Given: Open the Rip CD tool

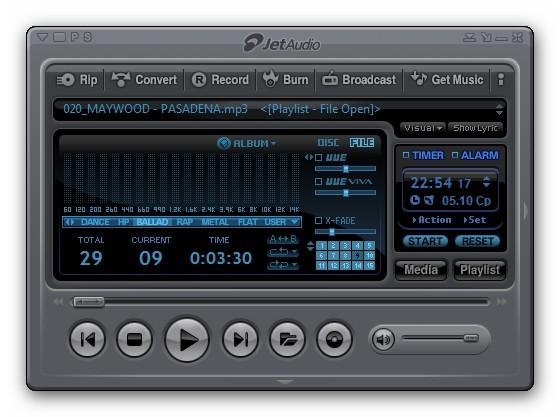Looking at the screenshot, I should coord(77,80).
